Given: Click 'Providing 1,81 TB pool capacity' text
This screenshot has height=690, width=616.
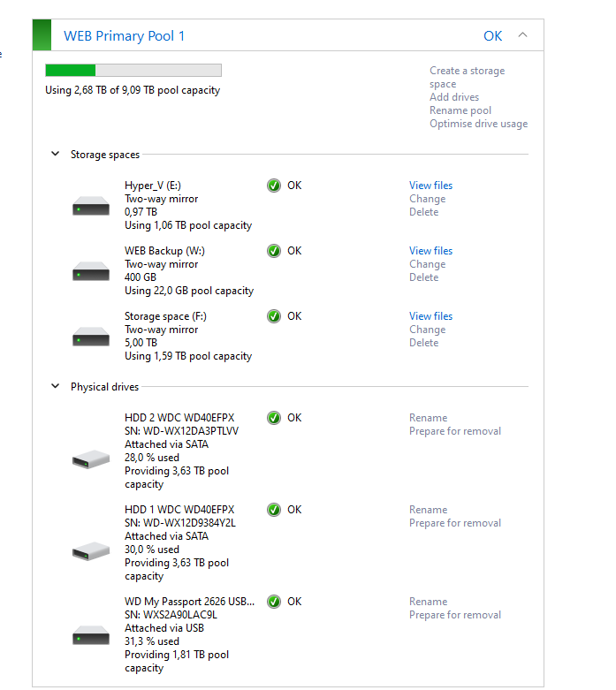Looking at the screenshot, I should (177, 662).
